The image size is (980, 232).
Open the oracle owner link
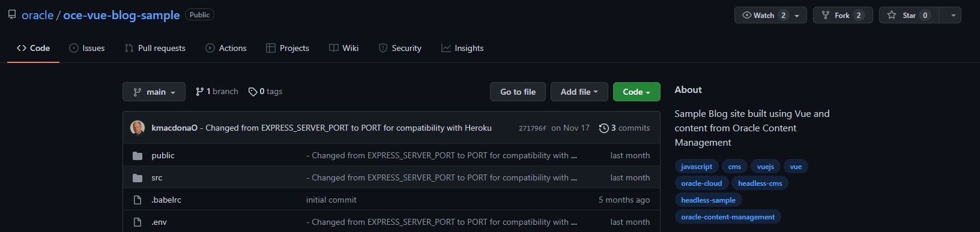(37, 15)
